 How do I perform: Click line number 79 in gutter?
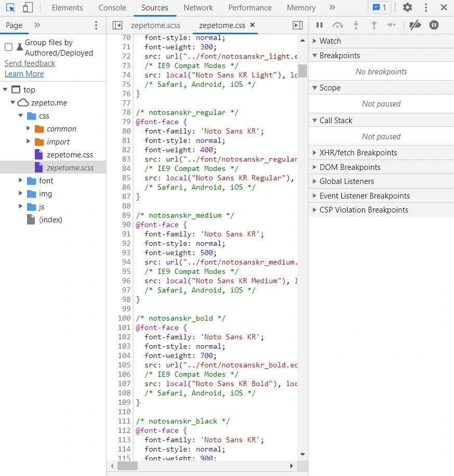click(126, 122)
